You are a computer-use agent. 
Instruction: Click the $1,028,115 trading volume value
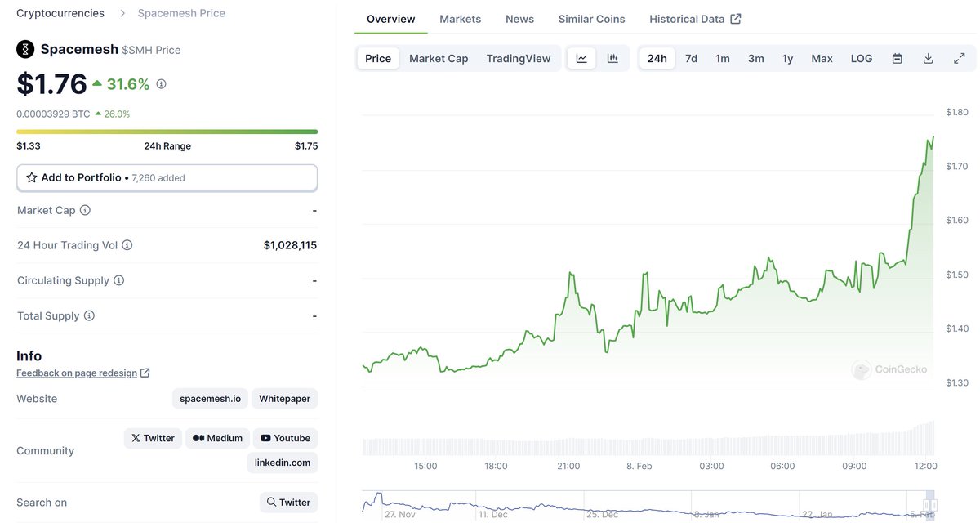tap(290, 245)
